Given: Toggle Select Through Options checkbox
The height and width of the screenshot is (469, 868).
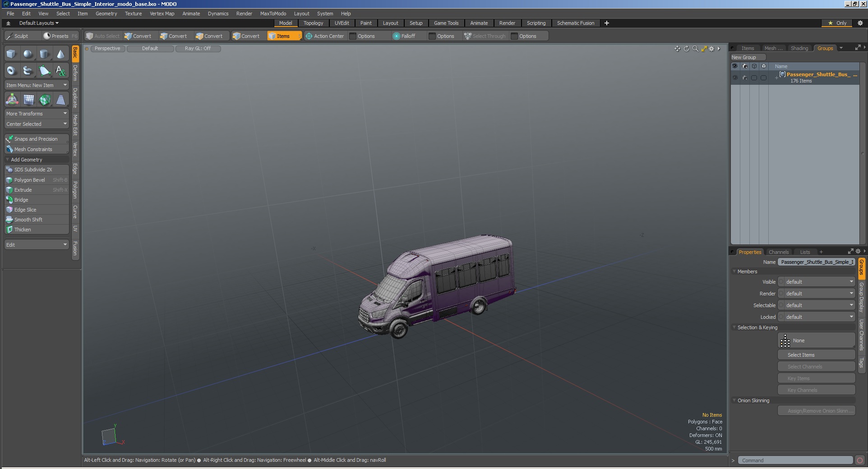Looking at the screenshot, I should click(514, 36).
